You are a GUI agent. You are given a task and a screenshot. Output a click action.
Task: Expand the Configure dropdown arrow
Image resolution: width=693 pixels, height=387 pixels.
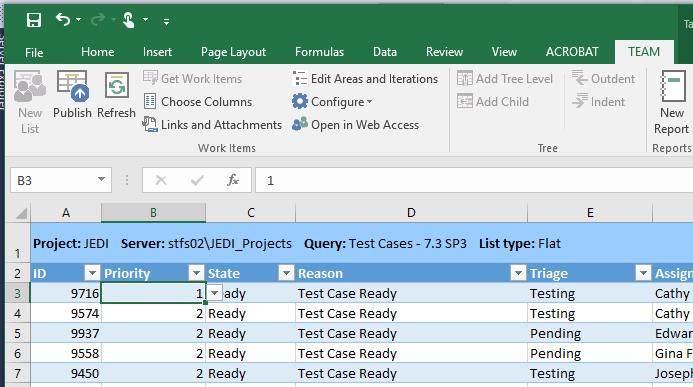pos(369,102)
